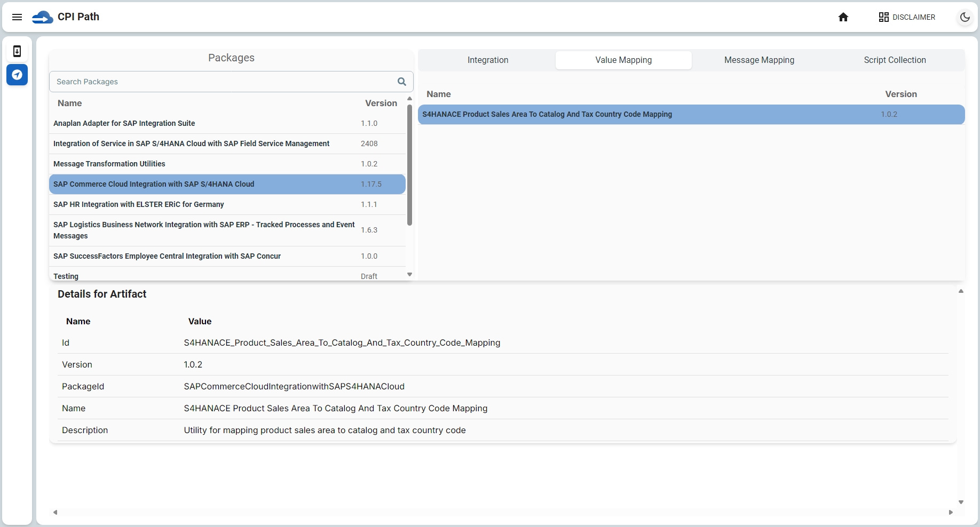Select SAP Logistics Business Network Integration package

click(x=227, y=230)
